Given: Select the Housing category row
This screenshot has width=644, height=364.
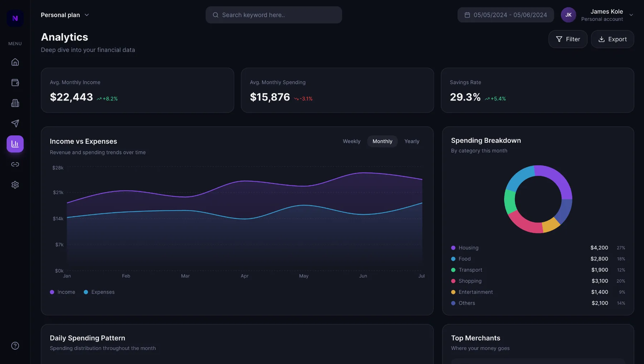Looking at the screenshot, I should (x=538, y=248).
